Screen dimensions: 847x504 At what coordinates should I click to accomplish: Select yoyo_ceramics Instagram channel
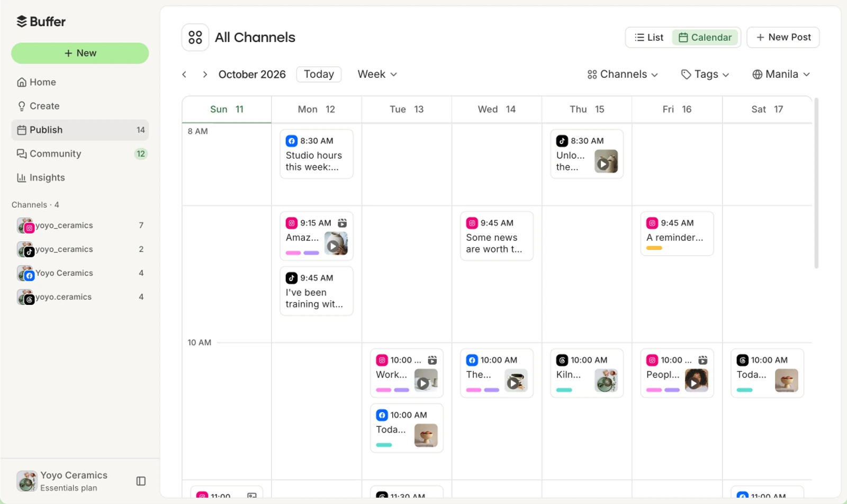80,226
